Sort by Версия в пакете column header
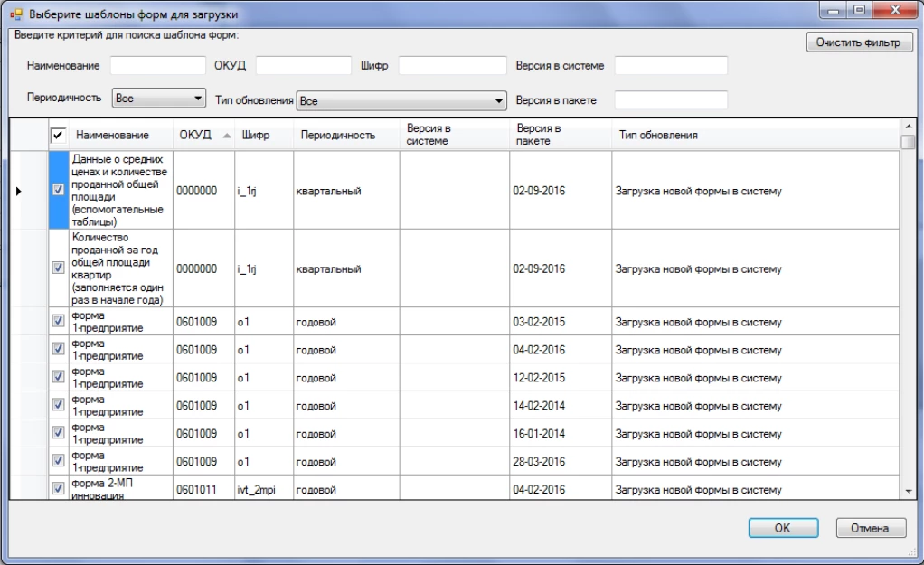Screen dimensions: 924x565 coord(539,135)
